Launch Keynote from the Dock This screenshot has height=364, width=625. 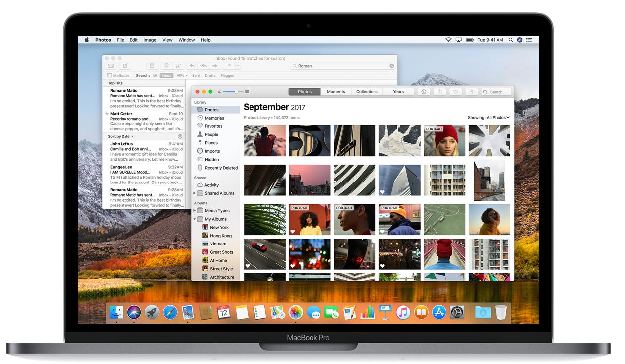(385, 312)
